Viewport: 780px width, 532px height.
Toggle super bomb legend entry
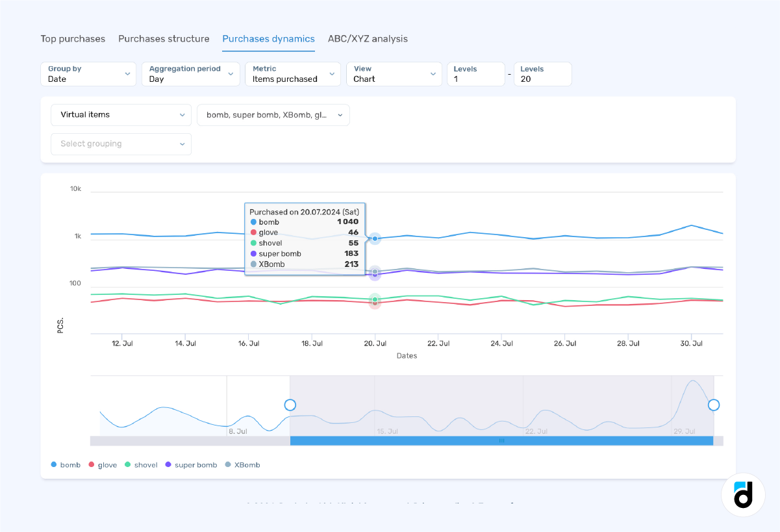pos(191,464)
